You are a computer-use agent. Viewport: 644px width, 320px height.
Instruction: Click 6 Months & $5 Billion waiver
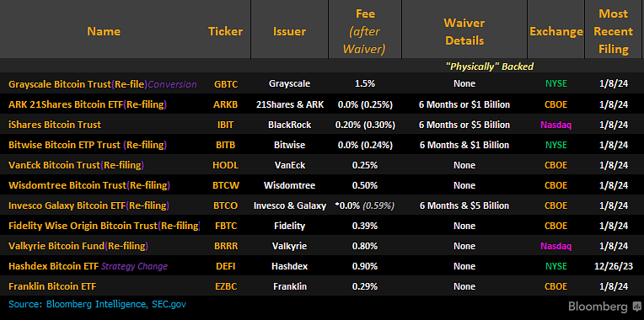464,205
